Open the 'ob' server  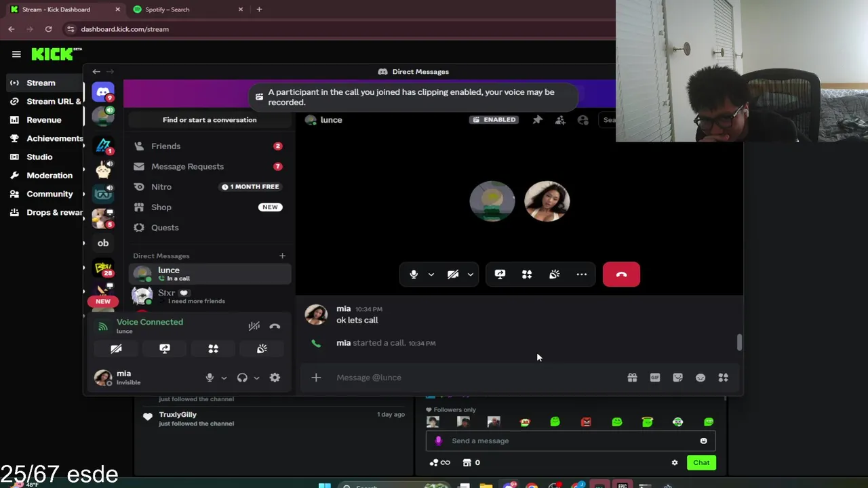103,243
